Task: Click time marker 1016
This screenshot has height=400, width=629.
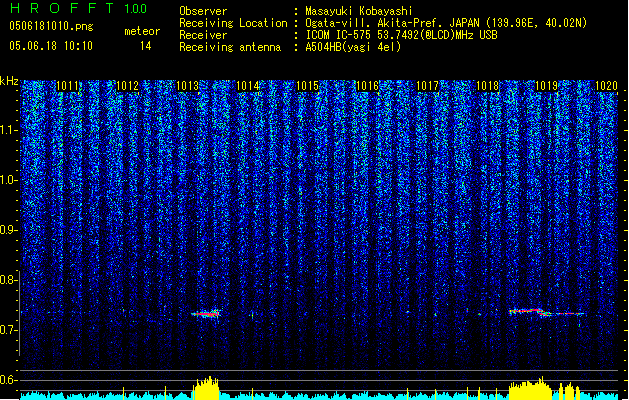Action: pyautogui.click(x=367, y=86)
